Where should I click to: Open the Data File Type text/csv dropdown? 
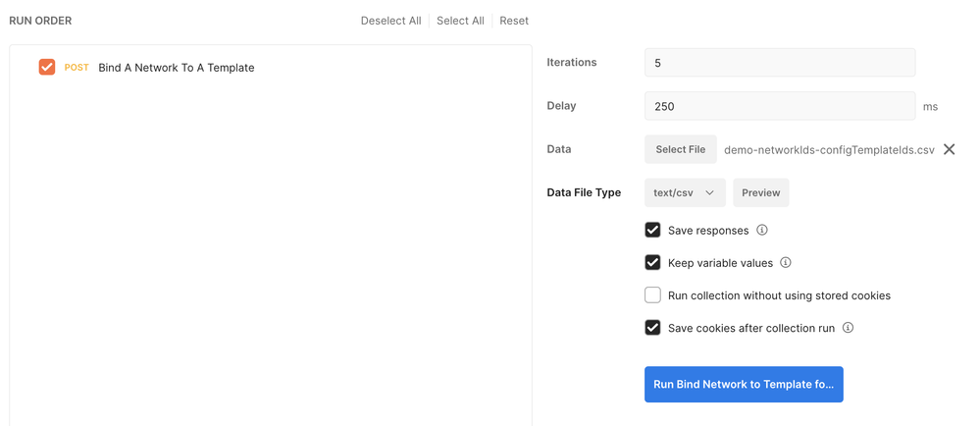(x=685, y=192)
